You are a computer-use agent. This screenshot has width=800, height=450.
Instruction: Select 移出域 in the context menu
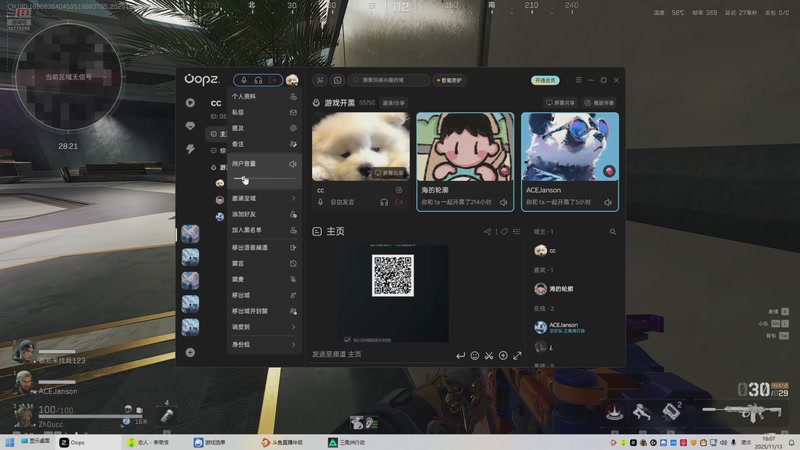pos(264,295)
